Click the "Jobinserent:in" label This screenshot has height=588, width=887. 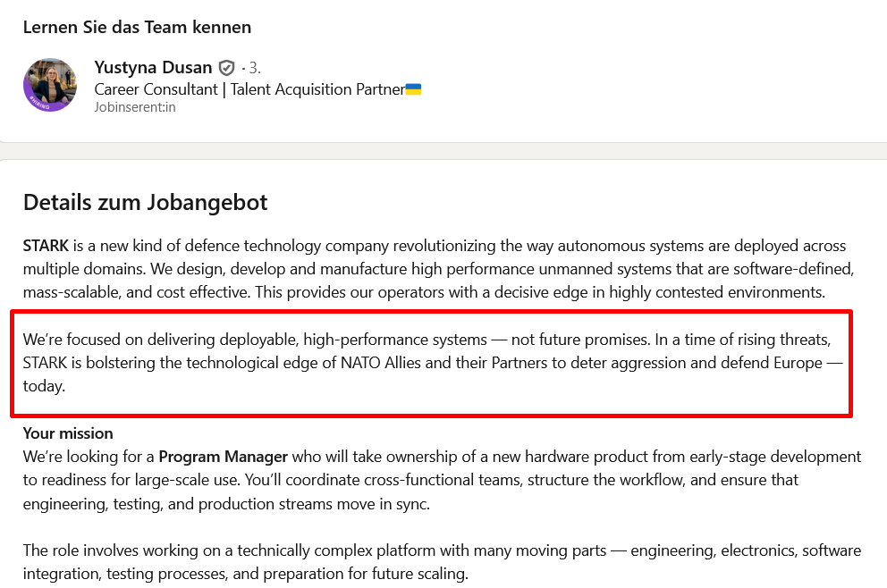point(134,107)
